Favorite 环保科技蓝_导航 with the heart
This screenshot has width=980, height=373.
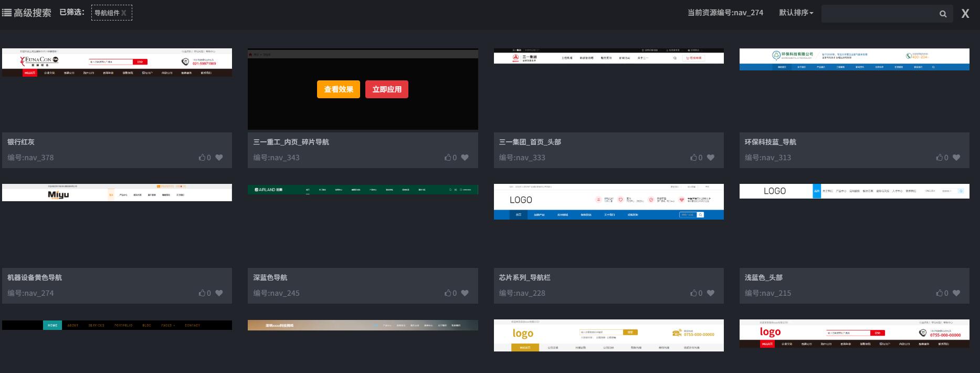pos(956,158)
